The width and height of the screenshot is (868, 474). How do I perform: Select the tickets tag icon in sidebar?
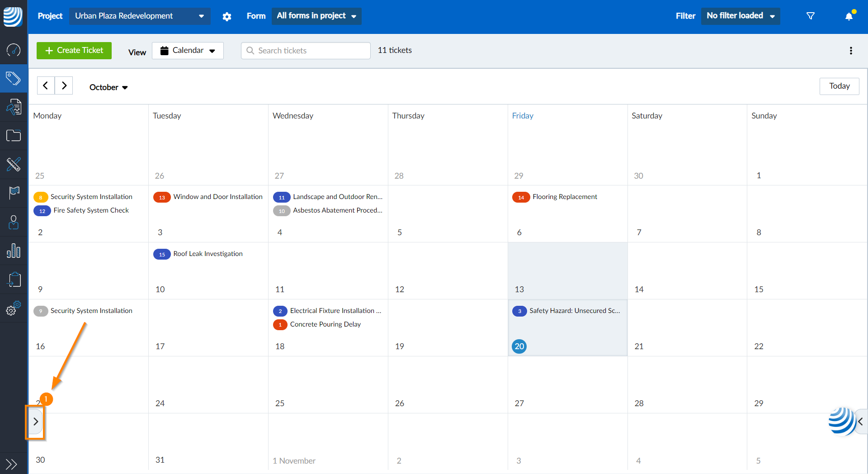(14, 78)
